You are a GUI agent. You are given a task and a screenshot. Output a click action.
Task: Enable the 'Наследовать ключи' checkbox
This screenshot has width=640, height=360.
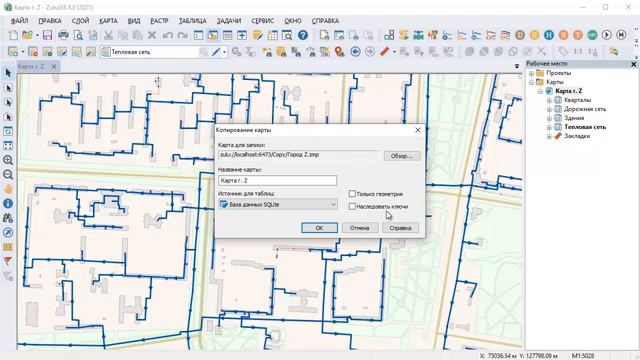click(x=352, y=207)
